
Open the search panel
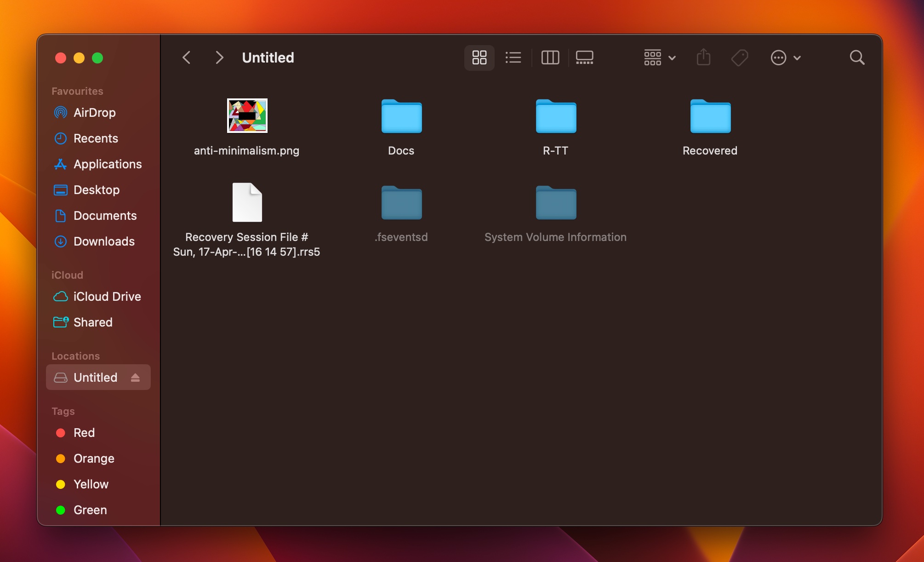pyautogui.click(x=858, y=57)
